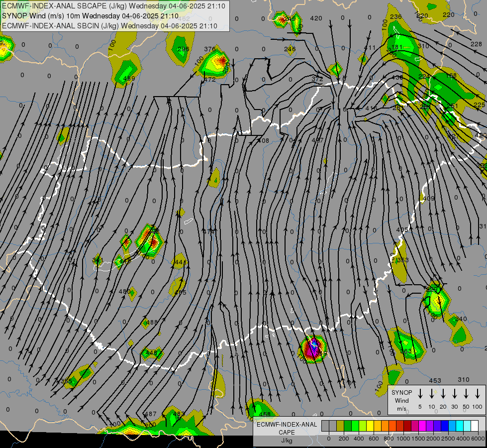Click the light cyan CAPE legend swatch
Screen dimensions: 487x448
pyautogui.click(x=467, y=426)
